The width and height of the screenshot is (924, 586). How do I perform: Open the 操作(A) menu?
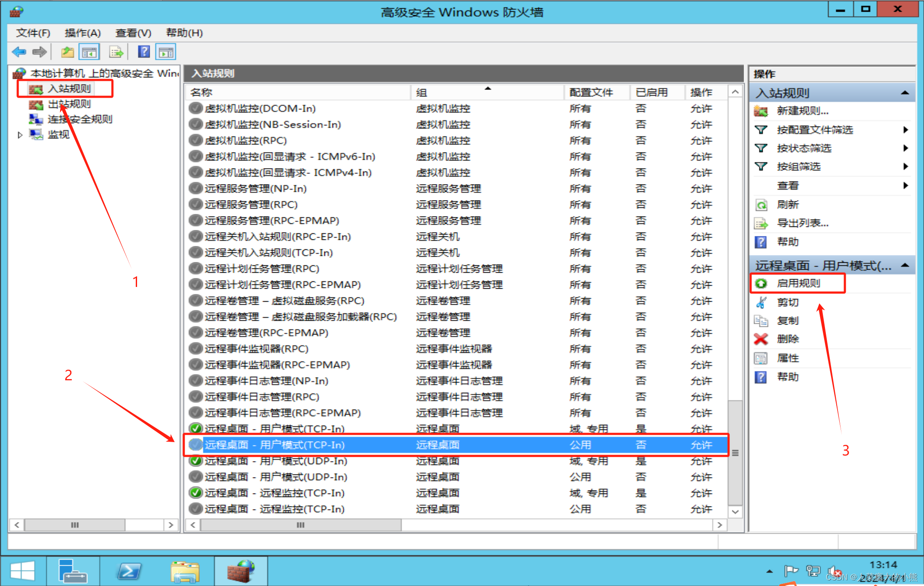point(83,33)
